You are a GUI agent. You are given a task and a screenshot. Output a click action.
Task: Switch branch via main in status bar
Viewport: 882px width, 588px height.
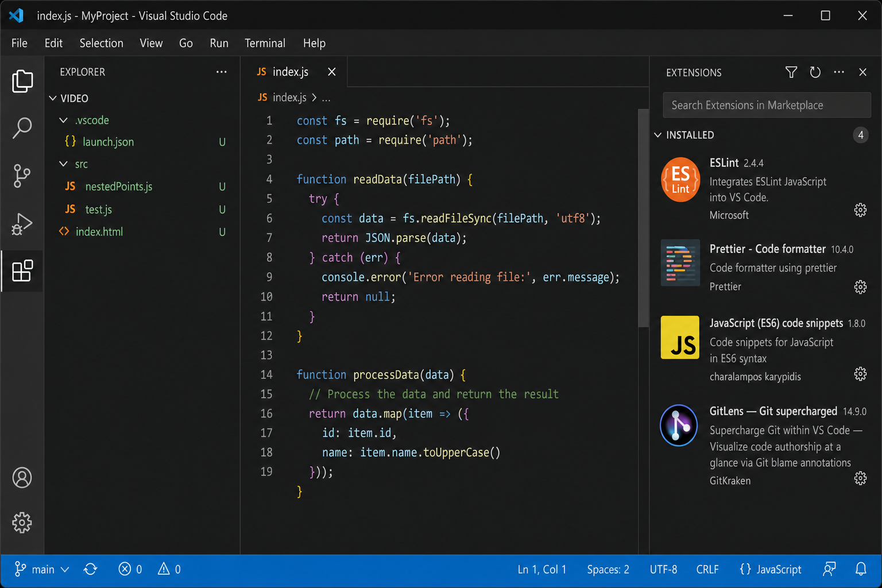[42, 569]
